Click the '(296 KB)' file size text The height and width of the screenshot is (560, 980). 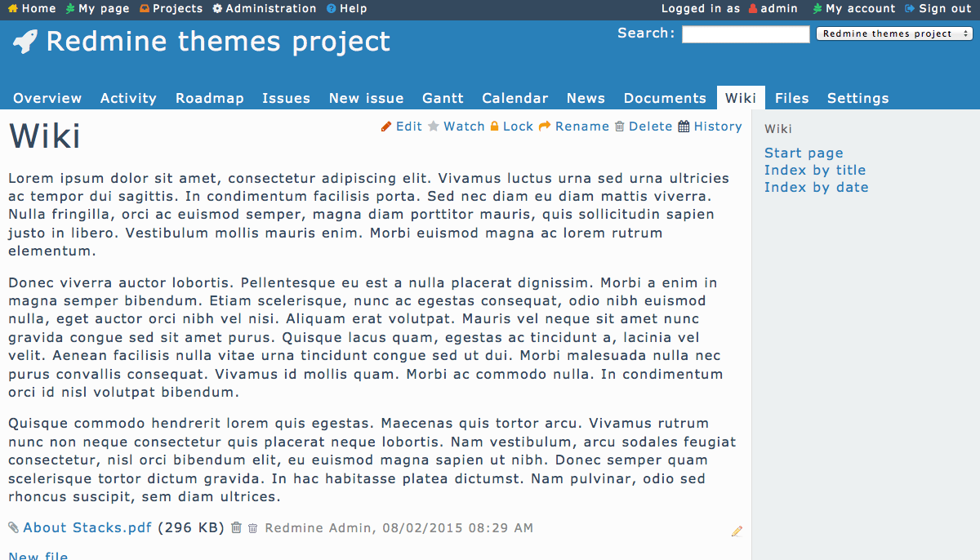[x=191, y=528]
